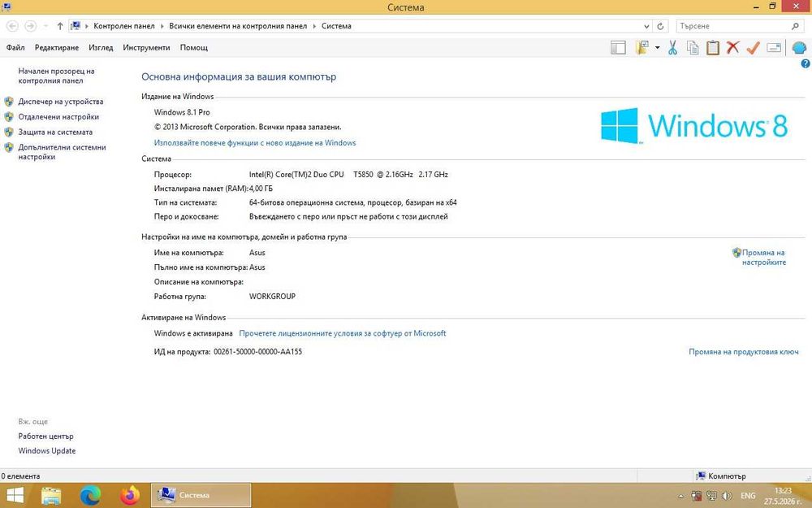Open Прочетете лицензионните условия link
Viewport: 812px width, 508px height.
pyautogui.click(x=343, y=333)
